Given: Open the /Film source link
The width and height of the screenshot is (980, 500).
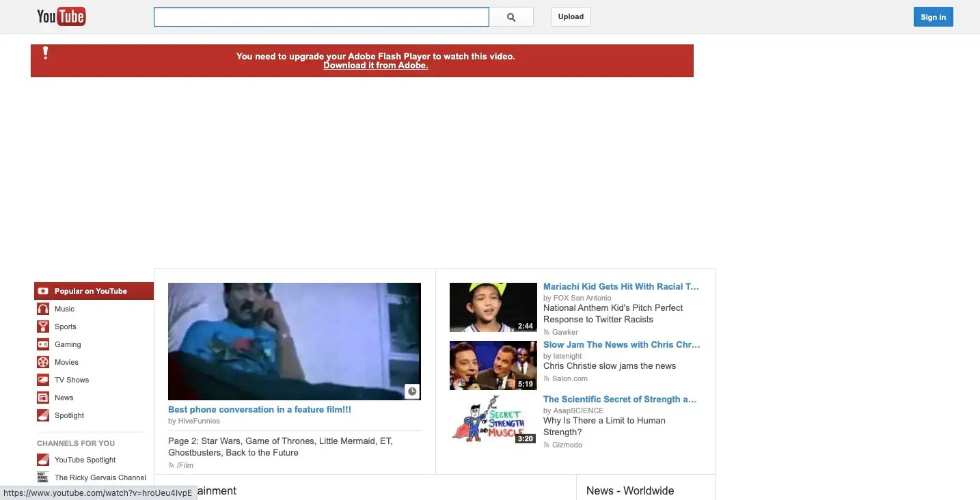Looking at the screenshot, I should [x=185, y=465].
